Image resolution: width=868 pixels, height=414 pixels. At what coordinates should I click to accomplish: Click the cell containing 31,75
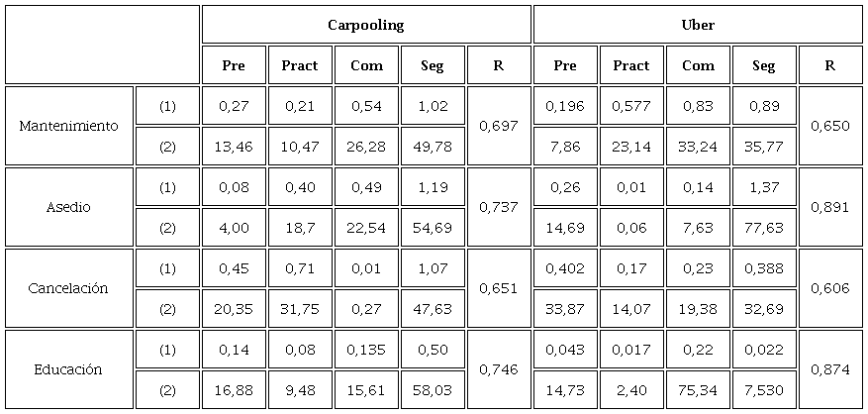299,309
